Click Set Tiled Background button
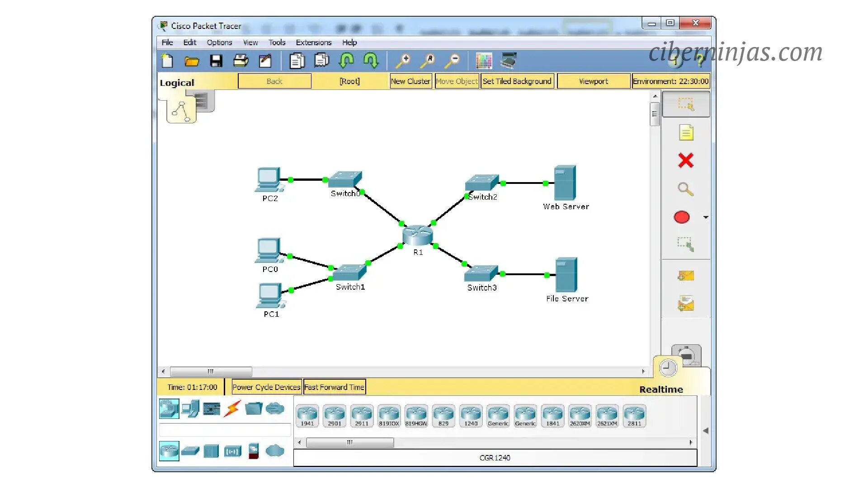The height and width of the screenshot is (488, 868). pyautogui.click(x=517, y=81)
